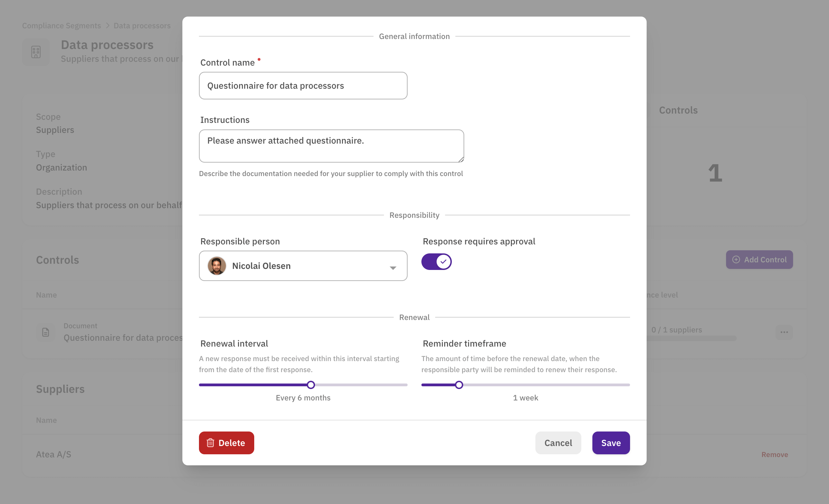Viewport: 829px width, 504px height.
Task: Click the building icon beside Data processors
Action: (x=36, y=52)
